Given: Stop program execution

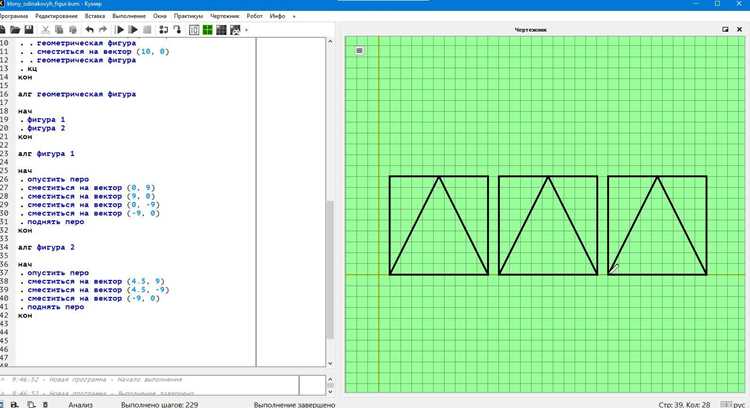Looking at the screenshot, I should pos(147,30).
